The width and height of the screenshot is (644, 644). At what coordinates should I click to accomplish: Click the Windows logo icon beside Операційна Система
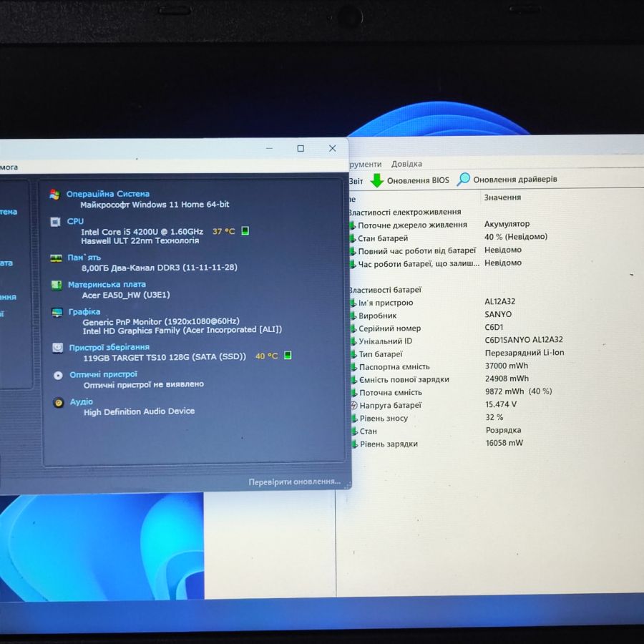pos(54,195)
